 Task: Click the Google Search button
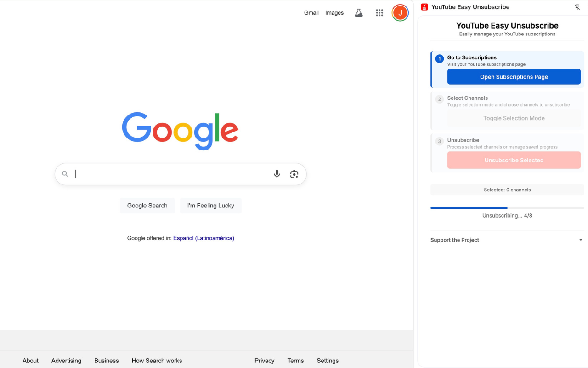click(147, 206)
